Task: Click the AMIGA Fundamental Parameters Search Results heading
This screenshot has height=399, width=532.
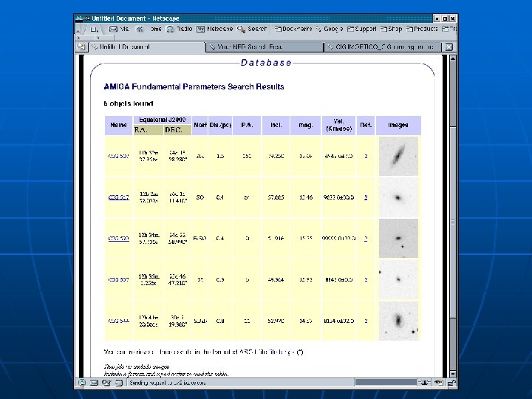Action: (194, 87)
